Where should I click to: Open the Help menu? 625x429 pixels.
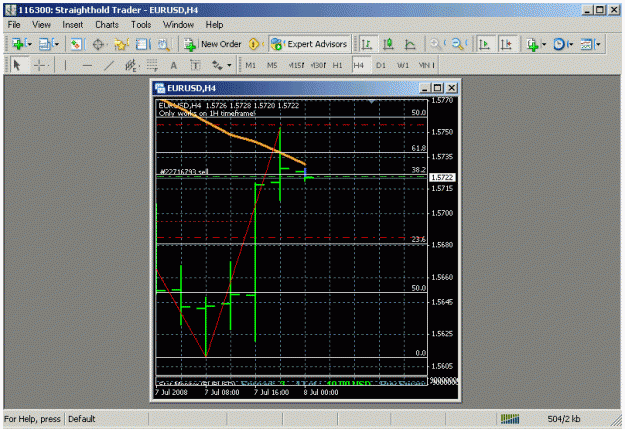214,25
